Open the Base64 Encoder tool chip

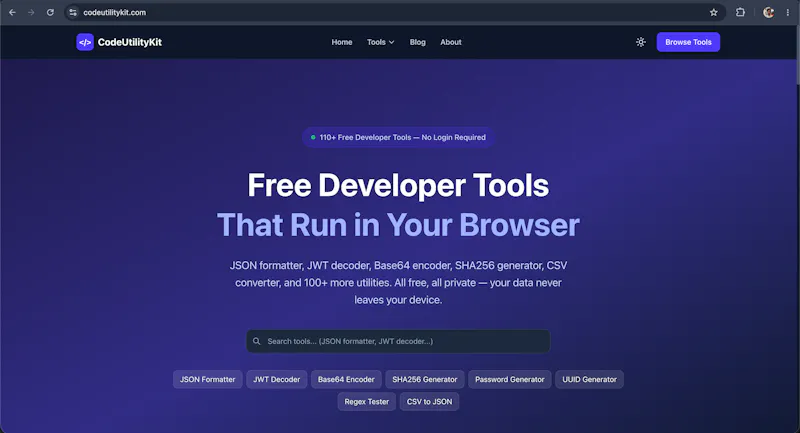pyautogui.click(x=346, y=379)
